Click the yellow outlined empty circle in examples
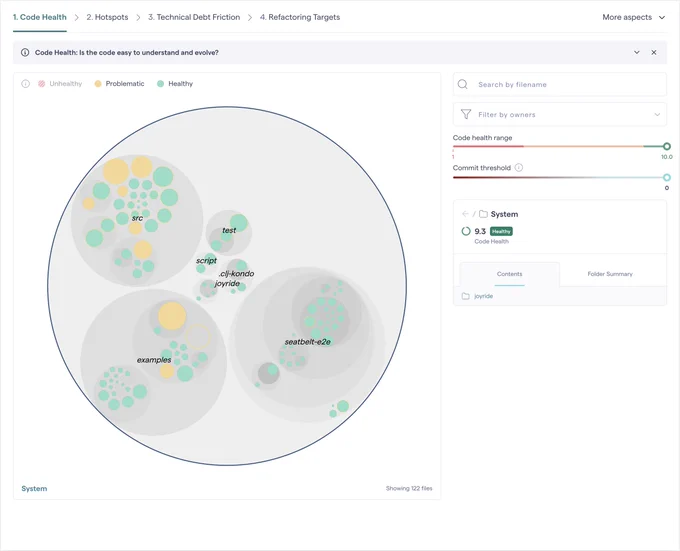 point(198,337)
